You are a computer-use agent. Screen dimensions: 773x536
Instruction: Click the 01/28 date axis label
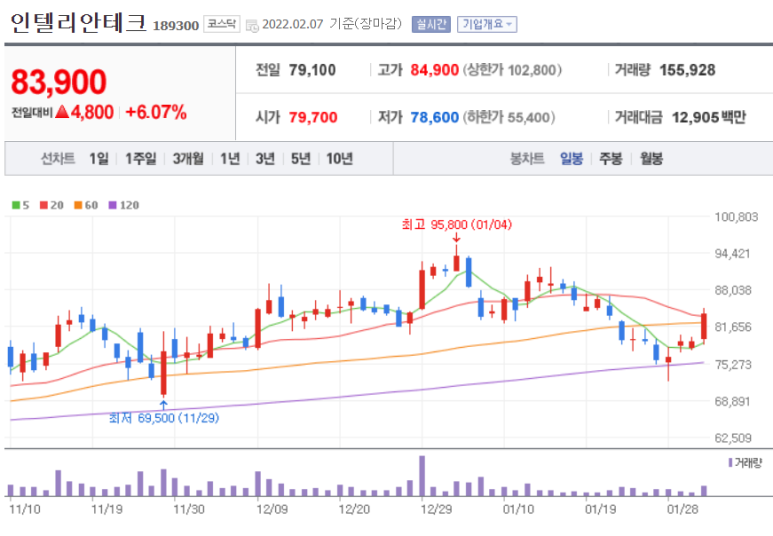tap(682, 509)
